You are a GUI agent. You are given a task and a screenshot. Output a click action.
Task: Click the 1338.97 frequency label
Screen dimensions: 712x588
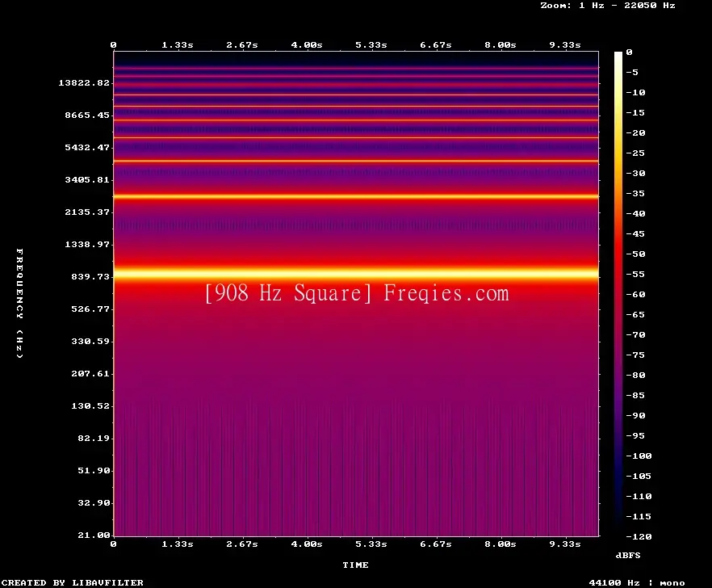pyautogui.click(x=87, y=244)
